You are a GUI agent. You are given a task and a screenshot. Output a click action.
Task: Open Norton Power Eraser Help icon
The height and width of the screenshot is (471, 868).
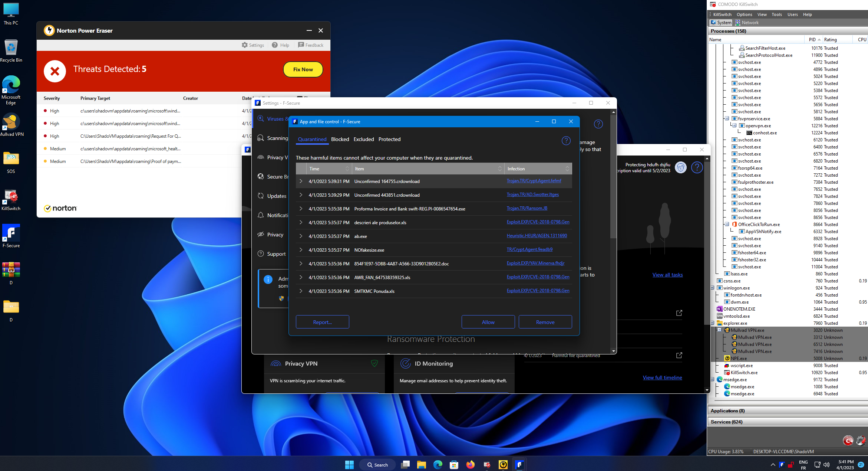(275, 45)
